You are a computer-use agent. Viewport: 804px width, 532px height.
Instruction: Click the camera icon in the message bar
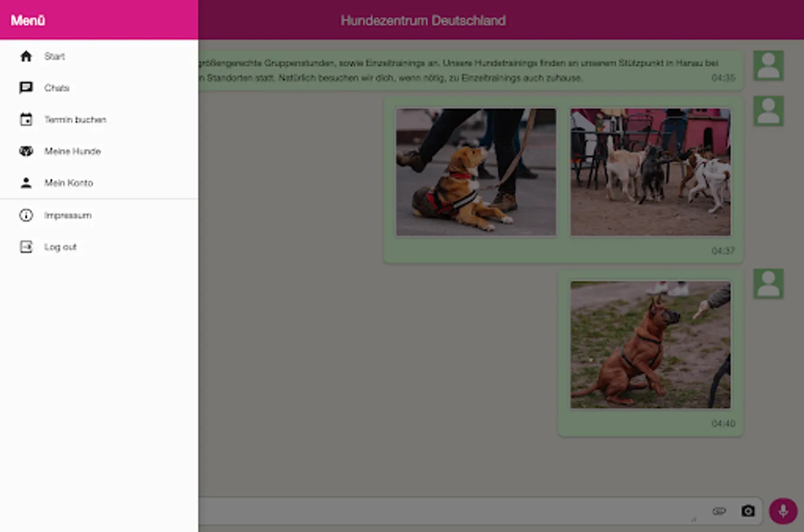coord(748,511)
